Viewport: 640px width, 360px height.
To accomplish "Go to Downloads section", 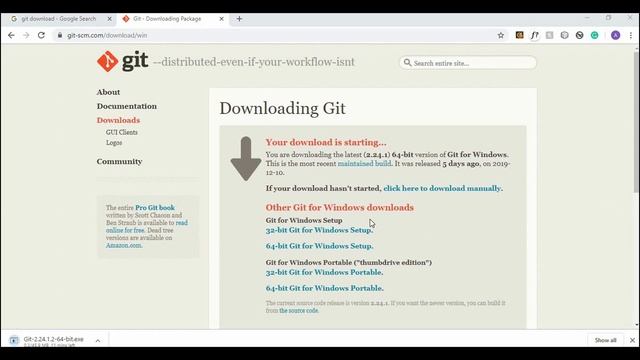I will (x=118, y=120).
